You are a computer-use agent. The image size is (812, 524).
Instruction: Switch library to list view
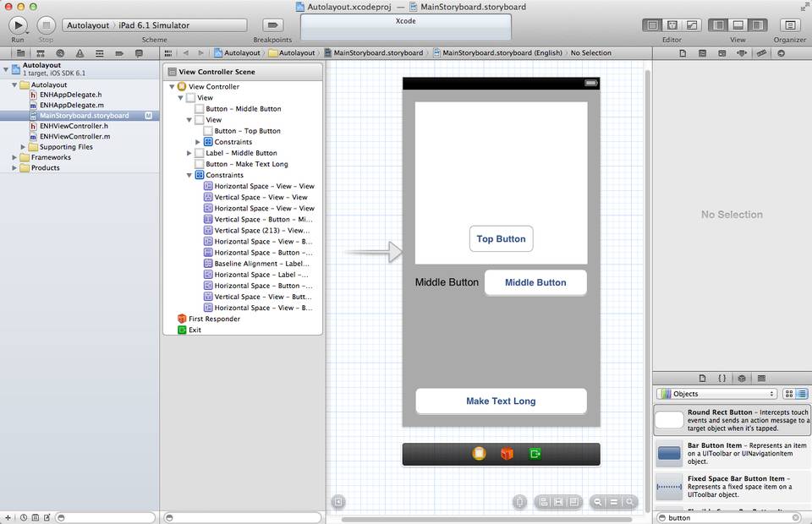801,394
